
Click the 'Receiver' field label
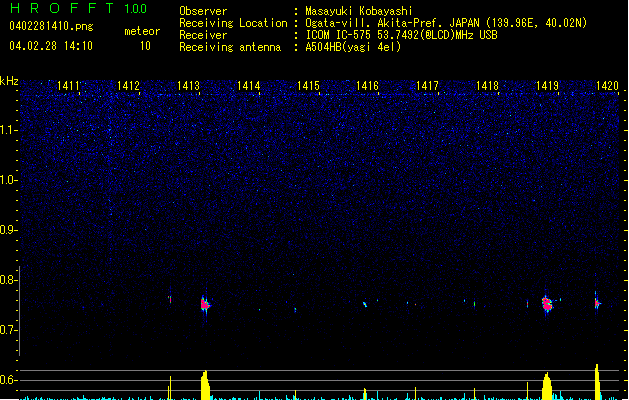pyautogui.click(x=203, y=35)
